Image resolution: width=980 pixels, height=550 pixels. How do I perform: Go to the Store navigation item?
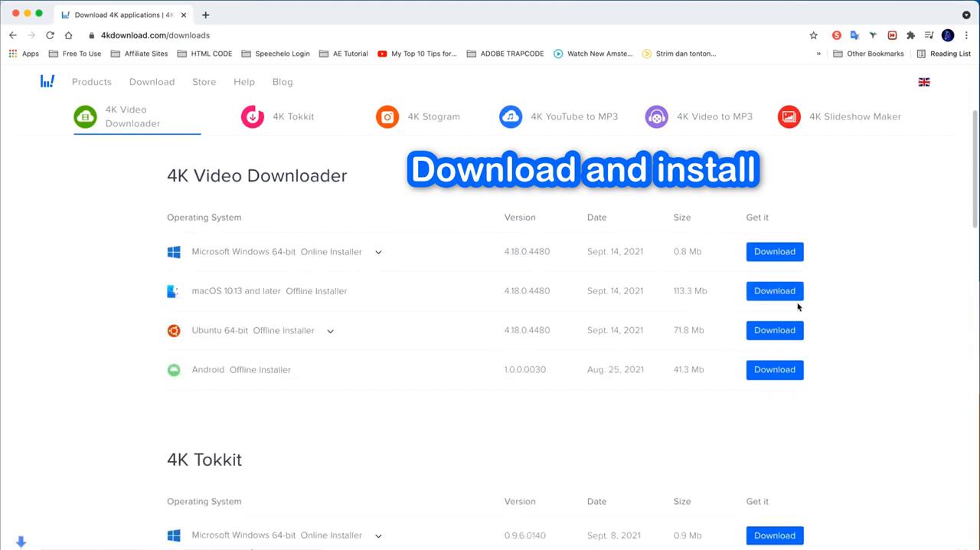204,82
